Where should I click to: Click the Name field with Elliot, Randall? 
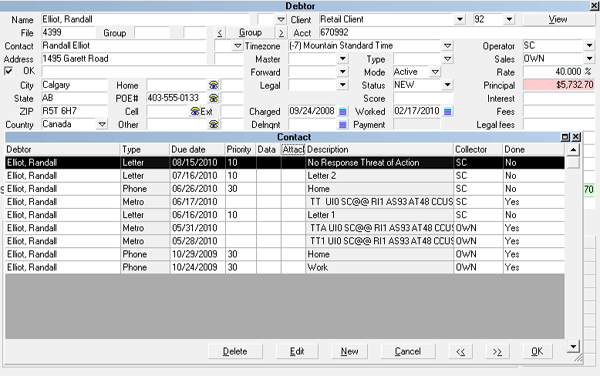coord(145,19)
